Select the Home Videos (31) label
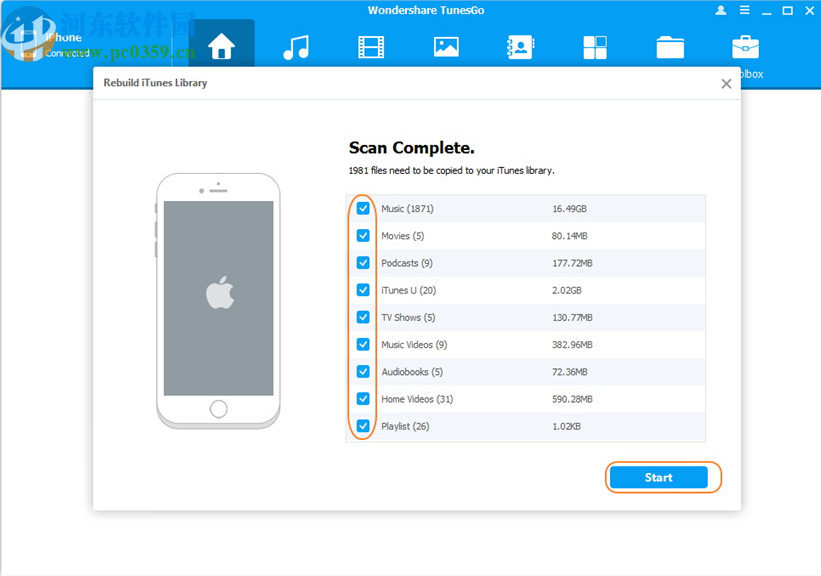The image size is (821, 576). 417,400
